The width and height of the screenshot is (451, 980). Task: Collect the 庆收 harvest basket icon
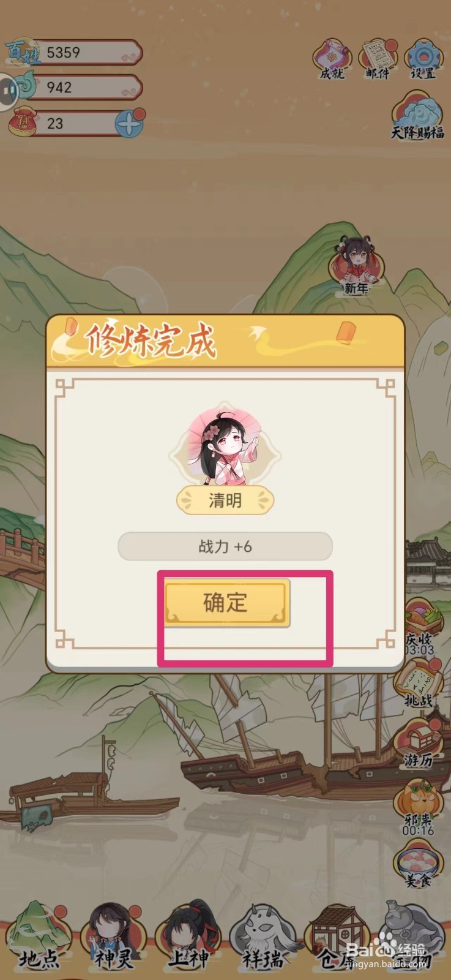[420, 626]
